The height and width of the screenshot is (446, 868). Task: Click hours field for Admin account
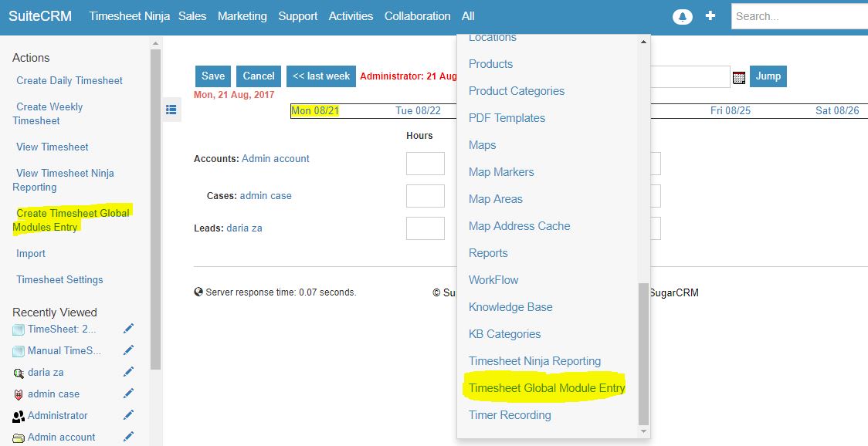(426, 164)
